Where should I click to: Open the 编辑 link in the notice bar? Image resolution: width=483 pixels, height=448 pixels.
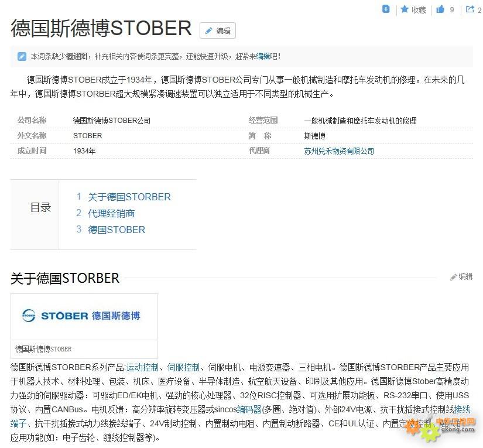(x=263, y=56)
